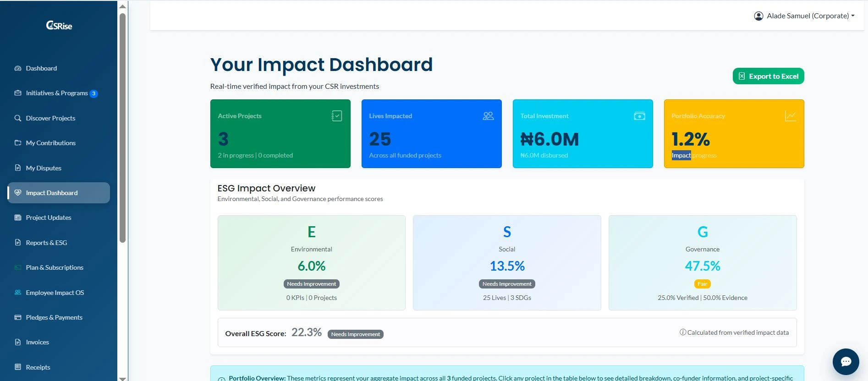Click the Needs Improvement badge under Environmental
868x381 pixels.
pos(312,284)
